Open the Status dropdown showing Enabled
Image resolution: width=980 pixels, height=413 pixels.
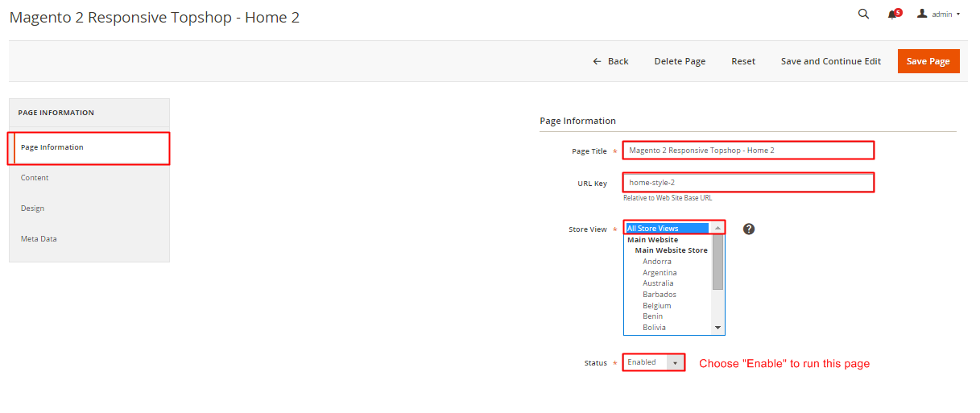655,362
